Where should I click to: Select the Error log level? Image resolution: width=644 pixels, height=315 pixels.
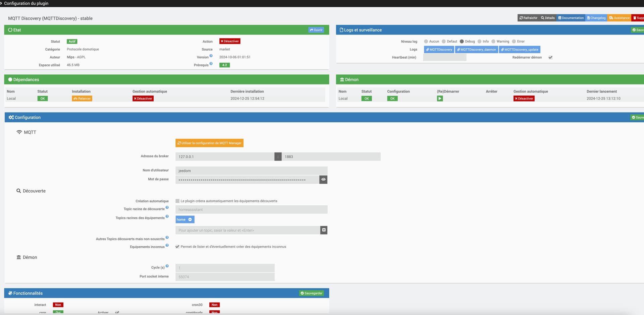point(514,42)
